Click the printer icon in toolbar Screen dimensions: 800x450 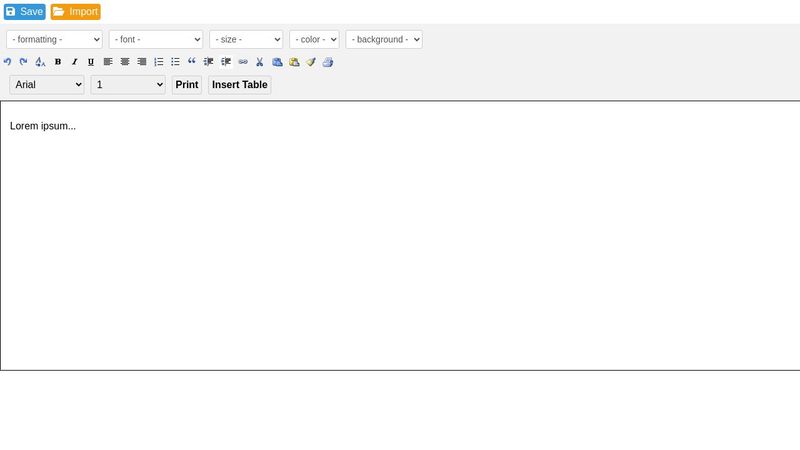point(328,62)
